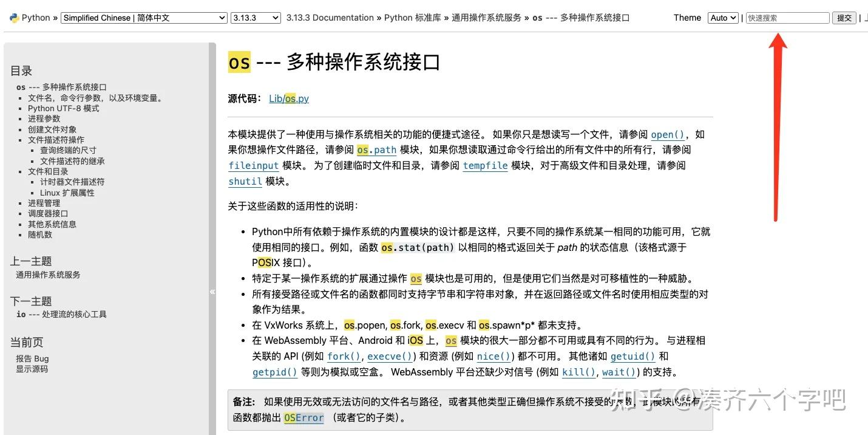Viewport: 868px width, 435px height.
Task: Go to 3.13.3 Documentation home
Action: pyautogui.click(x=330, y=18)
